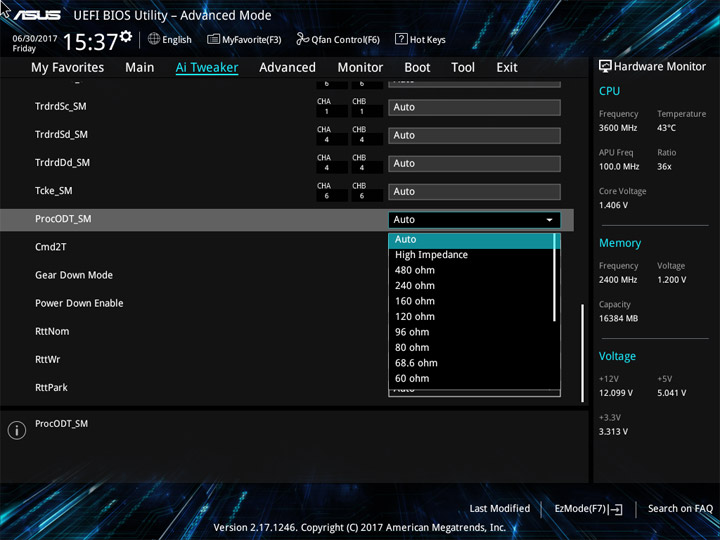Open Qfan Control fan icon
Viewport: 720px width, 540px height.
point(302,39)
